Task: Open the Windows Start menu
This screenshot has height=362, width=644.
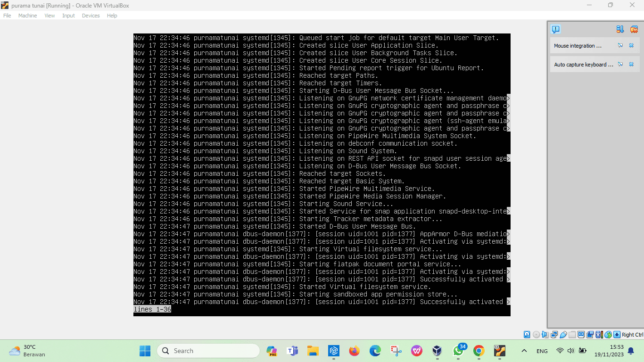Action: [x=145, y=351]
